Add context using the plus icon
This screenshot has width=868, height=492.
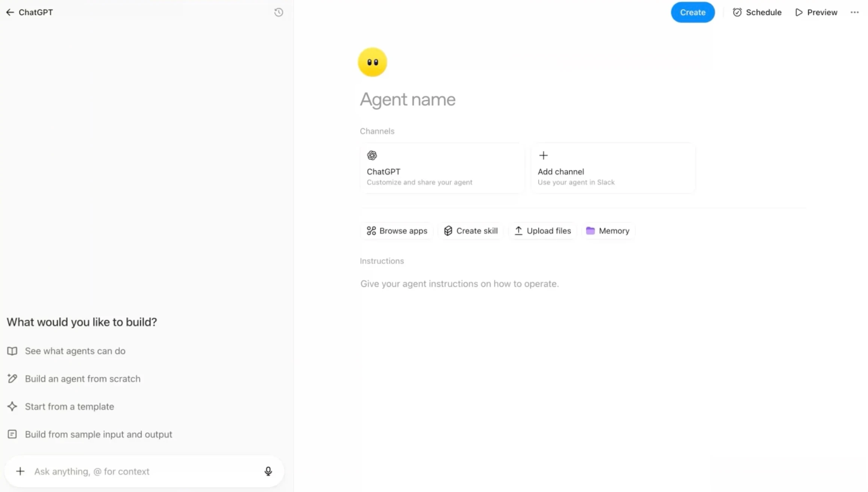point(20,471)
